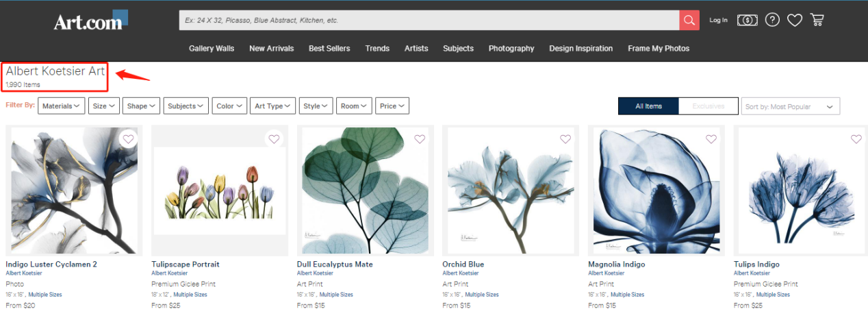Image resolution: width=868 pixels, height=318 pixels.
Task: Favorite Tulipscape Portrait with heart icon
Action: (x=274, y=139)
